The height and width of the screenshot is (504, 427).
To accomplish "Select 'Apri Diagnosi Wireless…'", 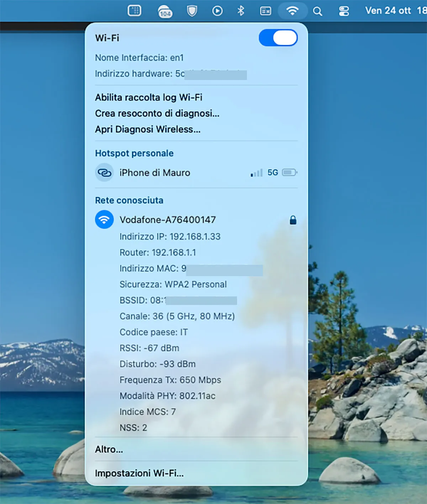I will point(148,129).
